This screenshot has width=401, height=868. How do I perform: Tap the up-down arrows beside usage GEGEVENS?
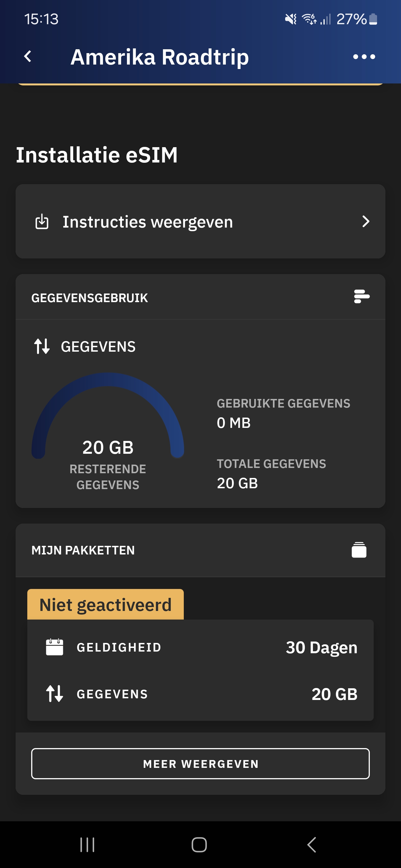point(42,346)
